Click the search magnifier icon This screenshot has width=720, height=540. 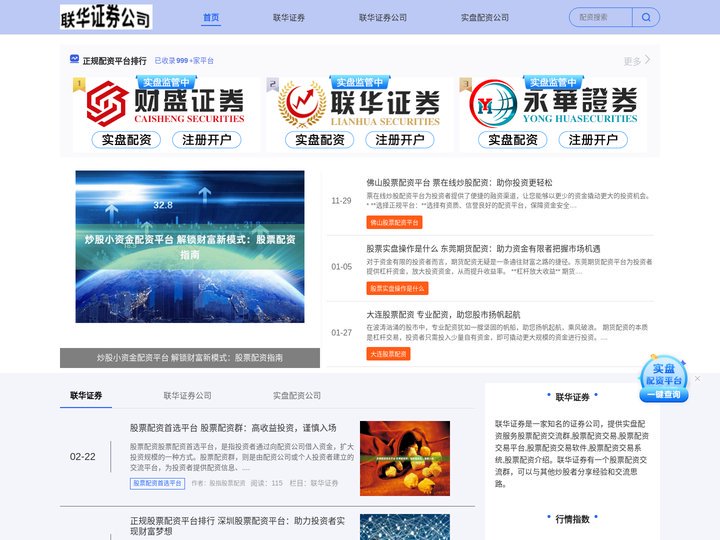click(x=646, y=17)
